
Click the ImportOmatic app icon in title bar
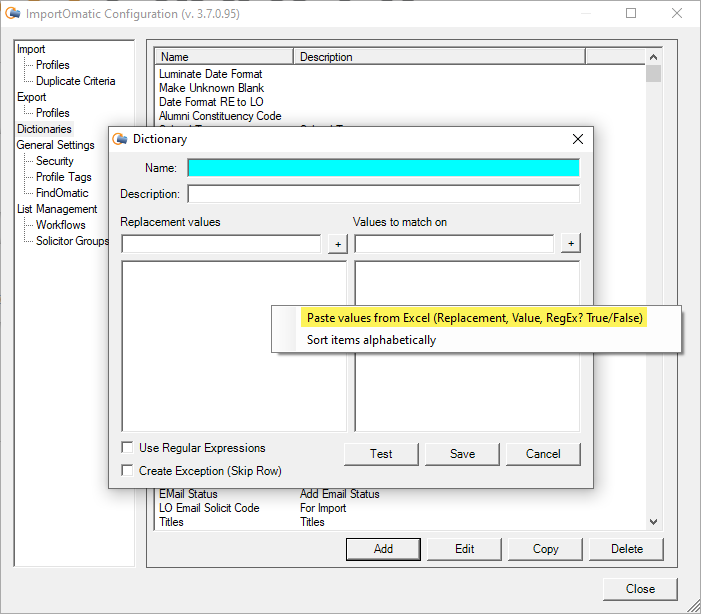coord(13,13)
